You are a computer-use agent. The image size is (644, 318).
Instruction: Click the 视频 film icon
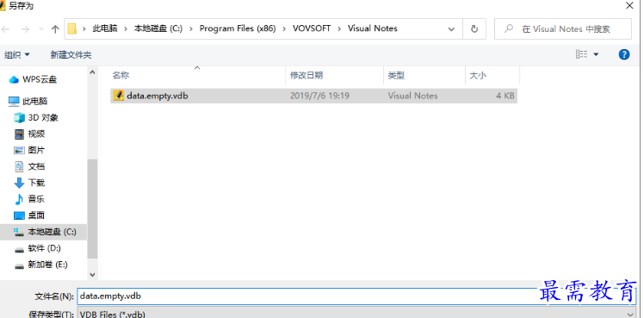click(19, 134)
